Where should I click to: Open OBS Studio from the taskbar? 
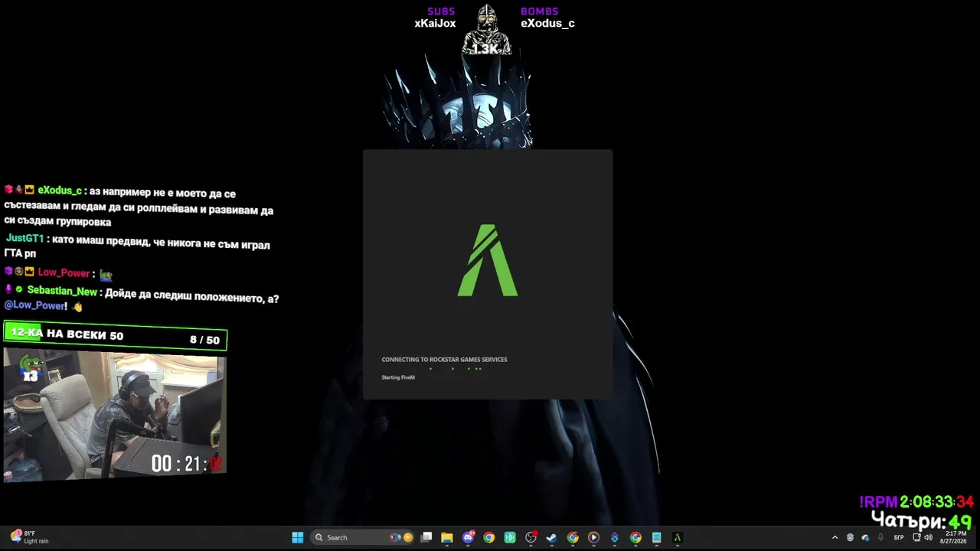pyautogui.click(x=531, y=537)
